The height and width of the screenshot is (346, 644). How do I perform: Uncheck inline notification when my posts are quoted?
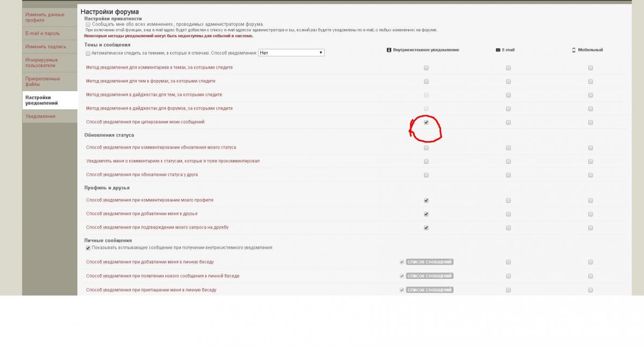pyautogui.click(x=426, y=122)
